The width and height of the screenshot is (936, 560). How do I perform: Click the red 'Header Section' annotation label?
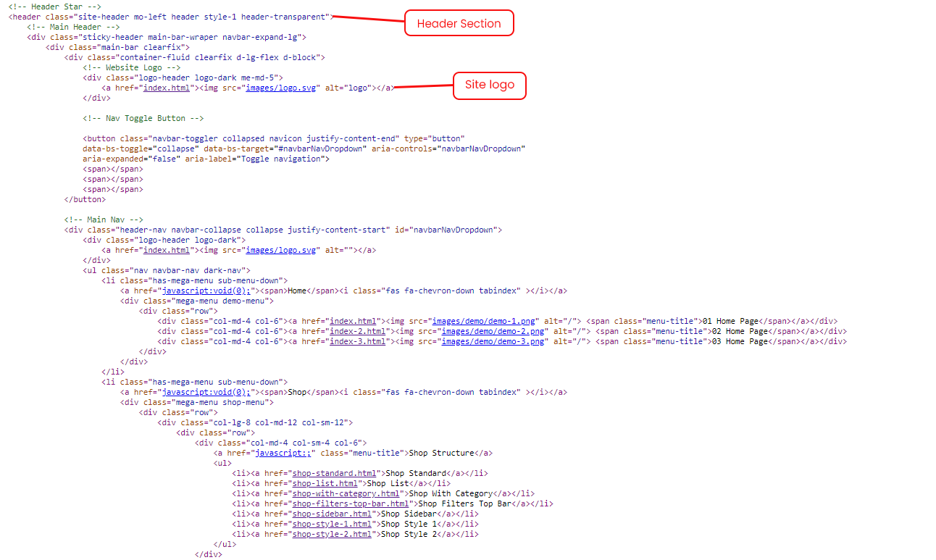coord(459,23)
